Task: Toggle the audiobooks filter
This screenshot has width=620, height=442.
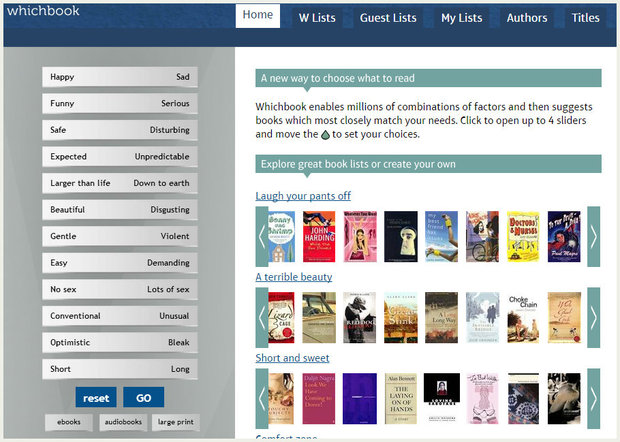Action: [x=123, y=422]
